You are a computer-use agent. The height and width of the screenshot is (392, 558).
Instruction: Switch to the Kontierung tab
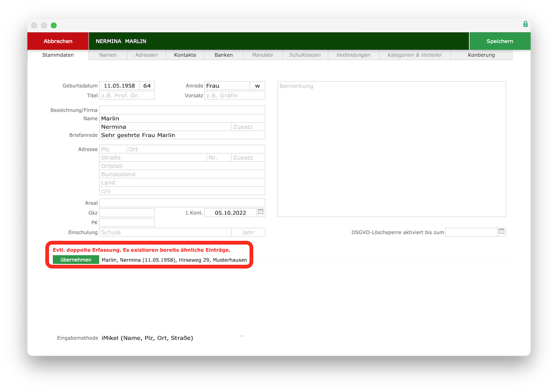(481, 55)
